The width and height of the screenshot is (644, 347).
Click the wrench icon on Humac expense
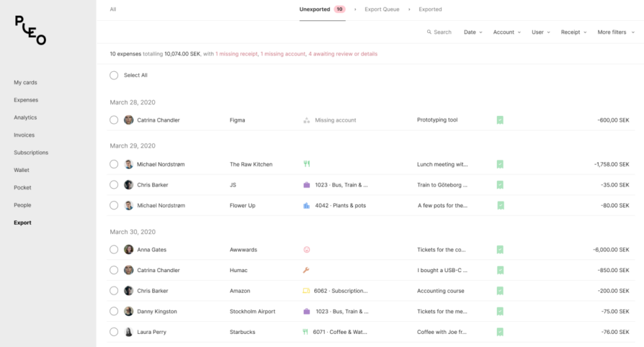point(306,270)
